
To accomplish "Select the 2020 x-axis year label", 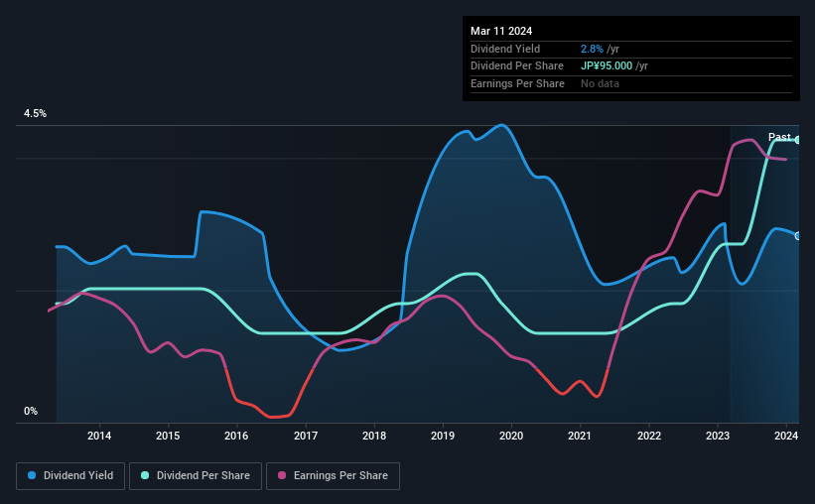I will pyautogui.click(x=511, y=436).
